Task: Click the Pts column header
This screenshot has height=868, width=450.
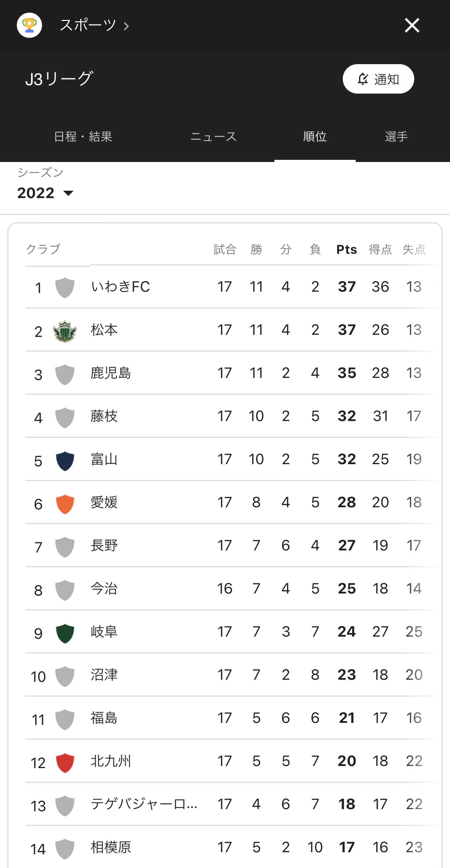Action: [347, 249]
